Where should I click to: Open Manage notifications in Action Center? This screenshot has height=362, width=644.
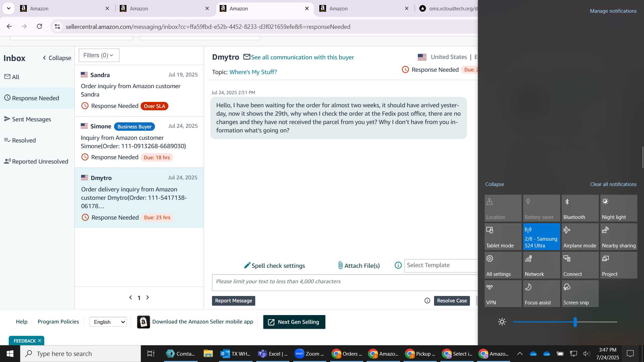coord(613,11)
